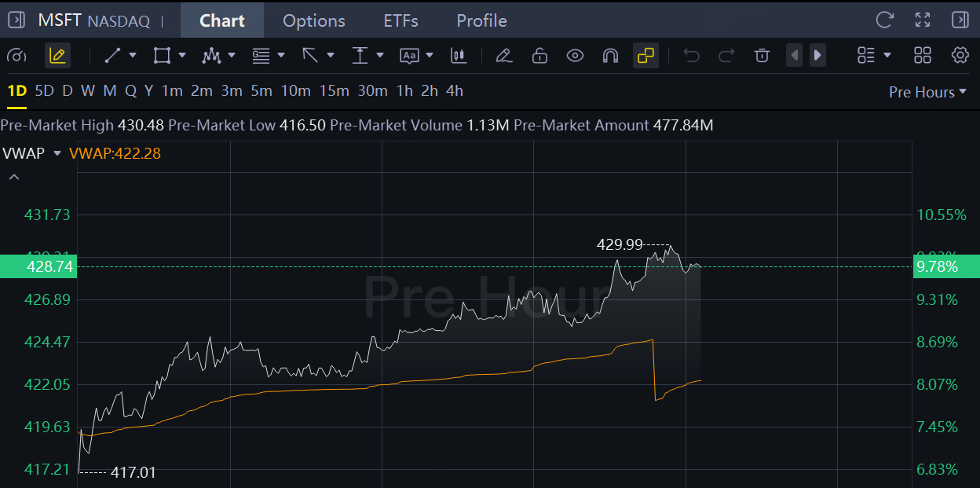
Task: Collapse the indicator panel with the chevron
Action: click(13, 177)
